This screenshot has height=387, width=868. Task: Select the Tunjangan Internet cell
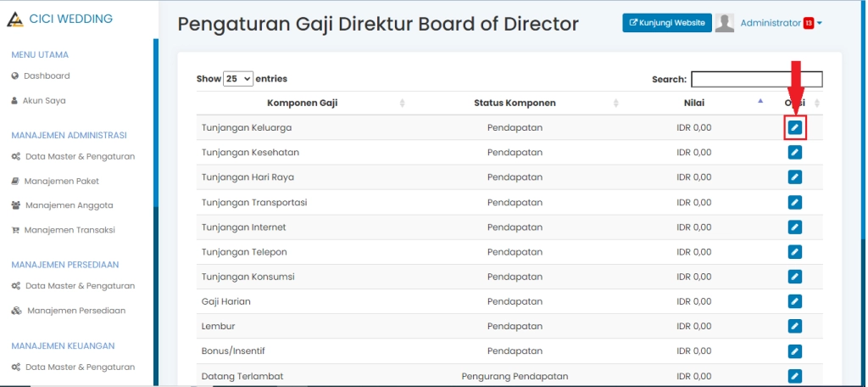(x=243, y=227)
